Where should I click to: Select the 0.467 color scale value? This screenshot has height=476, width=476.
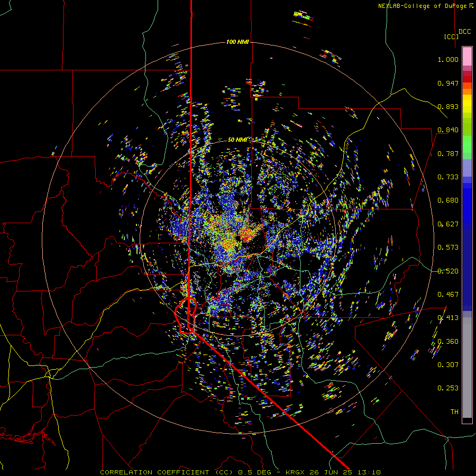pos(448,295)
